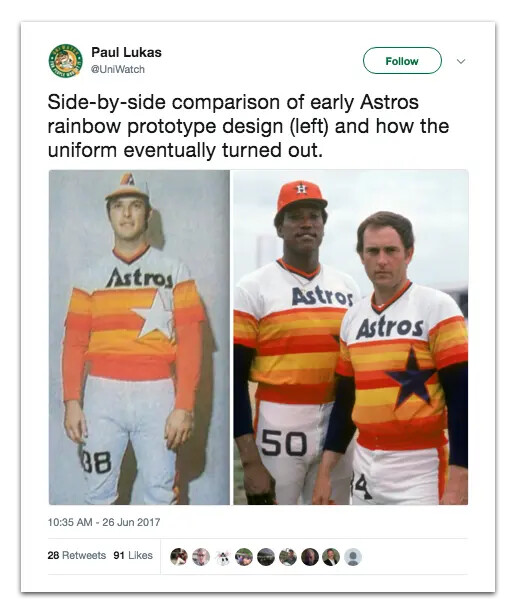
Task: Click the sixth liker avatar
Action: pyautogui.click(x=288, y=557)
